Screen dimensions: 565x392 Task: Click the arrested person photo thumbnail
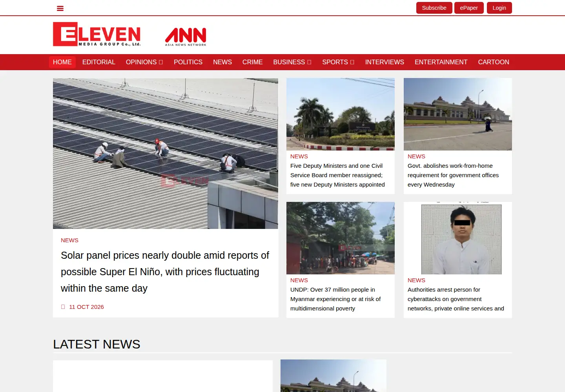pos(458,238)
